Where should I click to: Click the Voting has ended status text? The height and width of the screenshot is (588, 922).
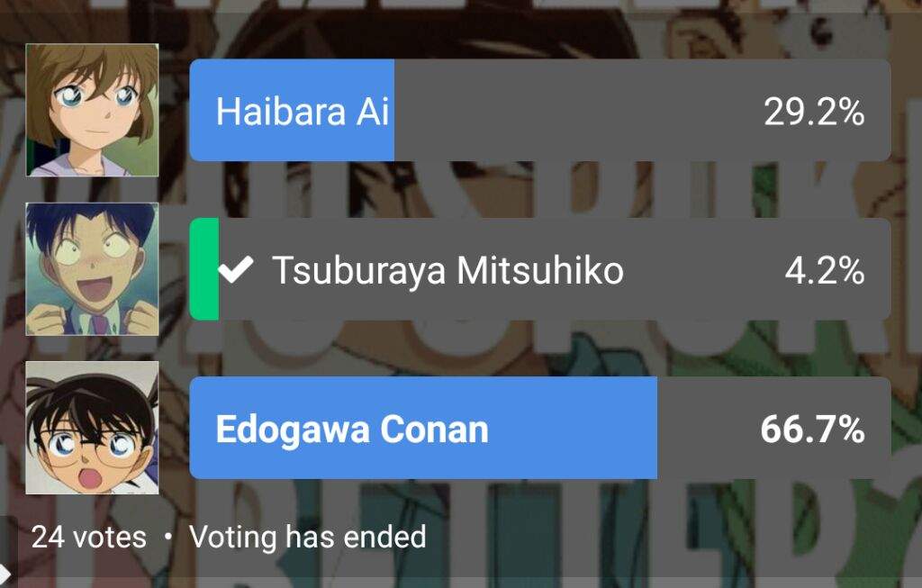tap(308, 537)
